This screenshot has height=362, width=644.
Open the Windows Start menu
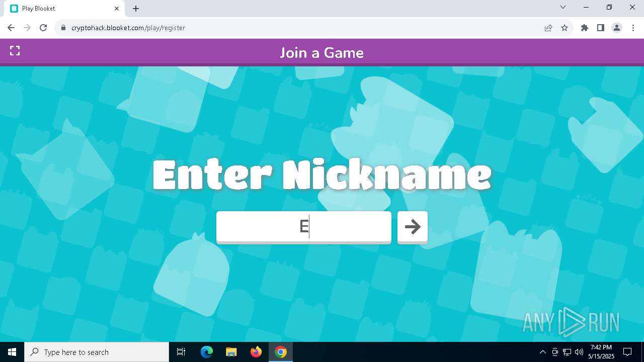[x=12, y=352]
